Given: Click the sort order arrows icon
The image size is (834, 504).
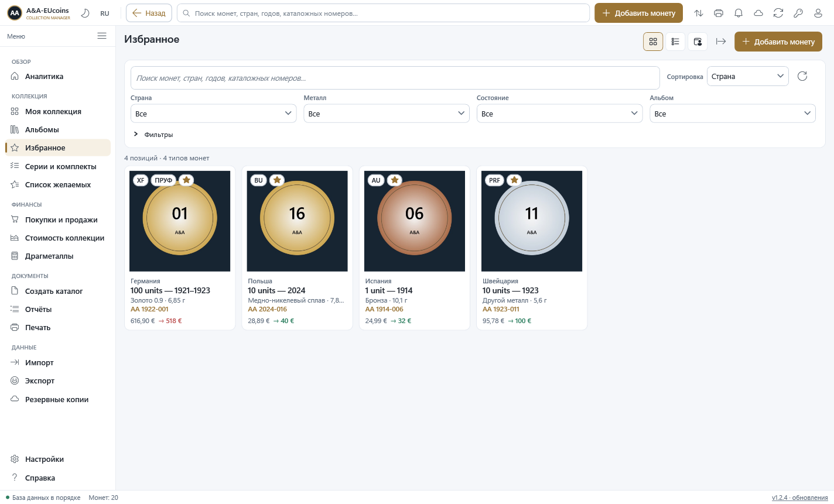Looking at the screenshot, I should (699, 13).
